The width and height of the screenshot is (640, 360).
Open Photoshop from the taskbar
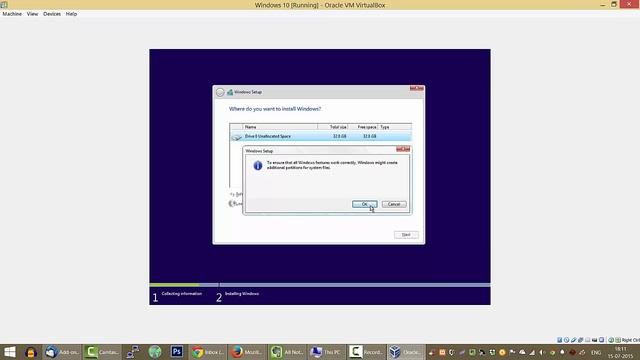click(177, 352)
